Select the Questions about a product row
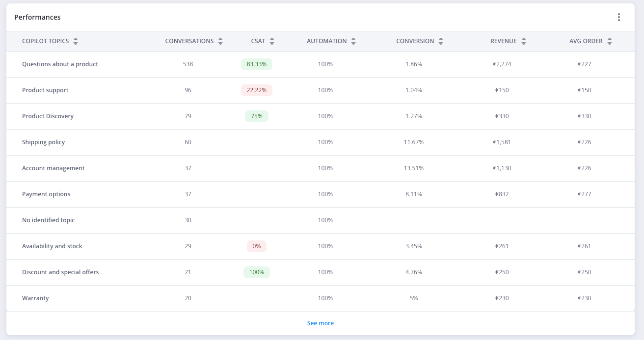644x340 pixels. point(60,64)
